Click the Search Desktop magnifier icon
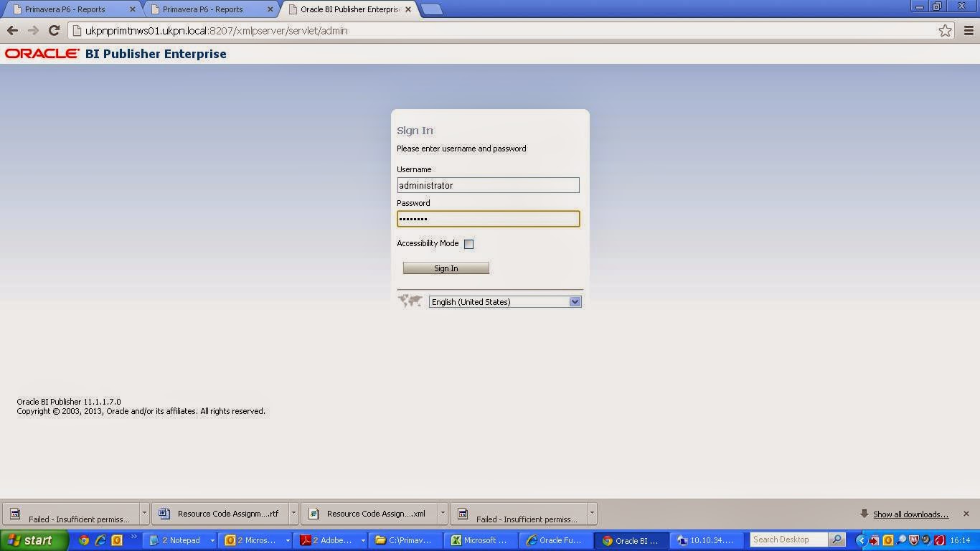Screen dimensions: 980x551 pyautogui.click(x=837, y=540)
